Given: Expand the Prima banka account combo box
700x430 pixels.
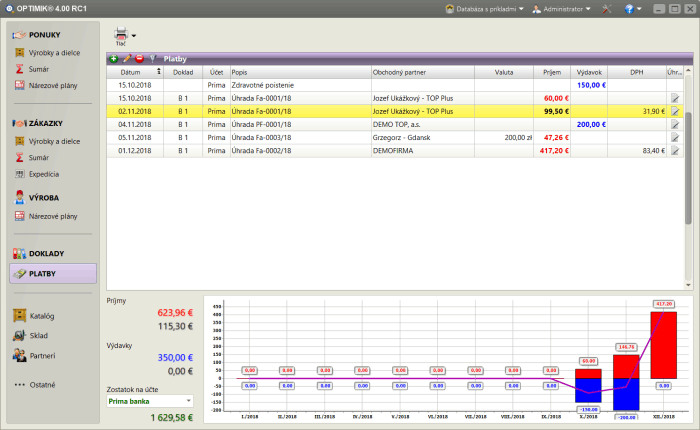Looking at the screenshot, I should tap(150, 401).
